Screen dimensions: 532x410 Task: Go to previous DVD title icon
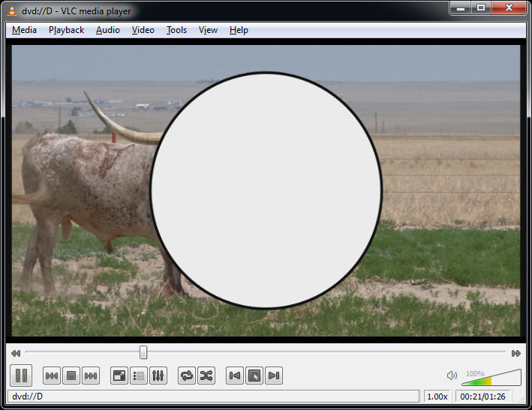235,376
